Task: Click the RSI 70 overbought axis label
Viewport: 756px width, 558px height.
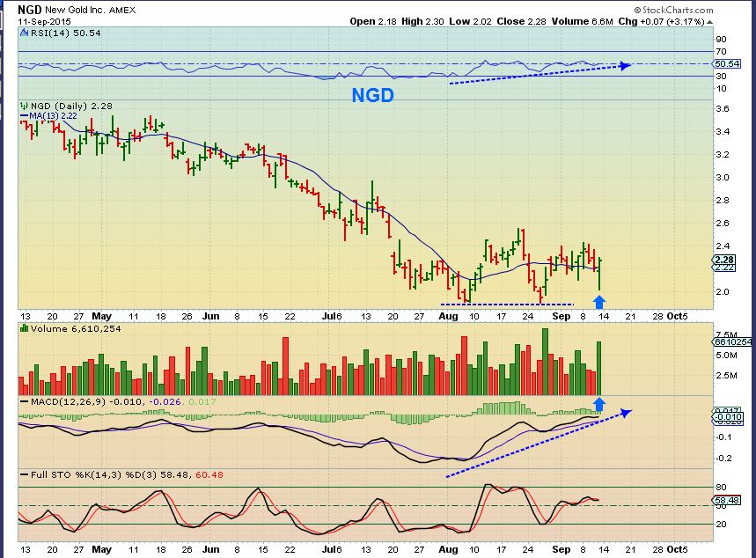Action: pyautogui.click(x=722, y=52)
